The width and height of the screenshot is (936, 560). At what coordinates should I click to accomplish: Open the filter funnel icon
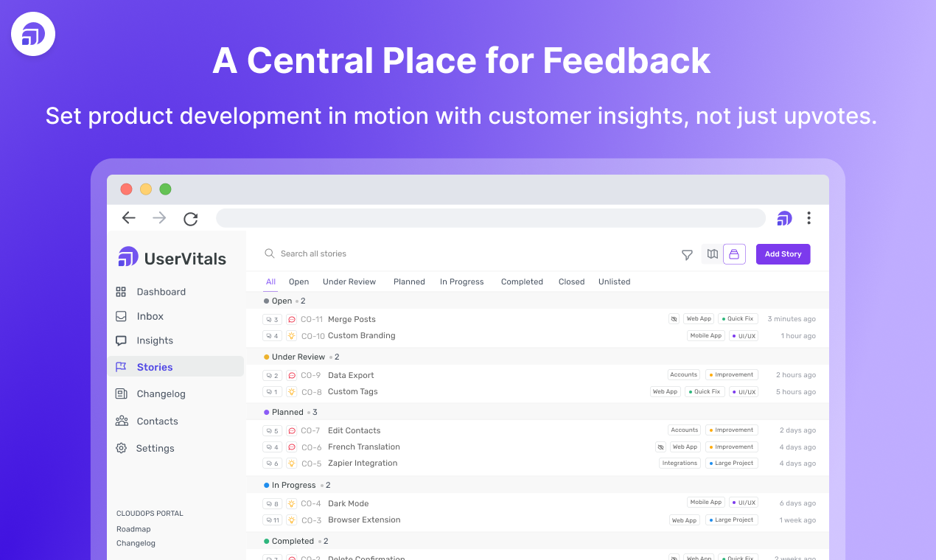(687, 255)
